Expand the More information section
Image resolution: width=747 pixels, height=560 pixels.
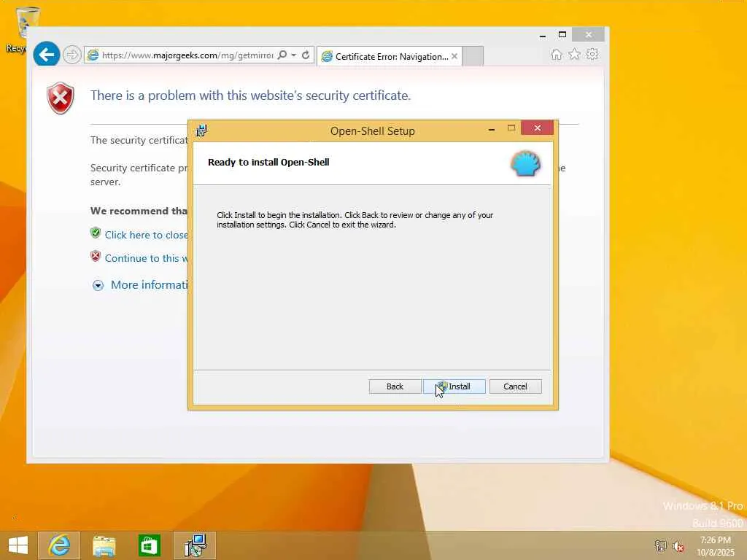98,285
